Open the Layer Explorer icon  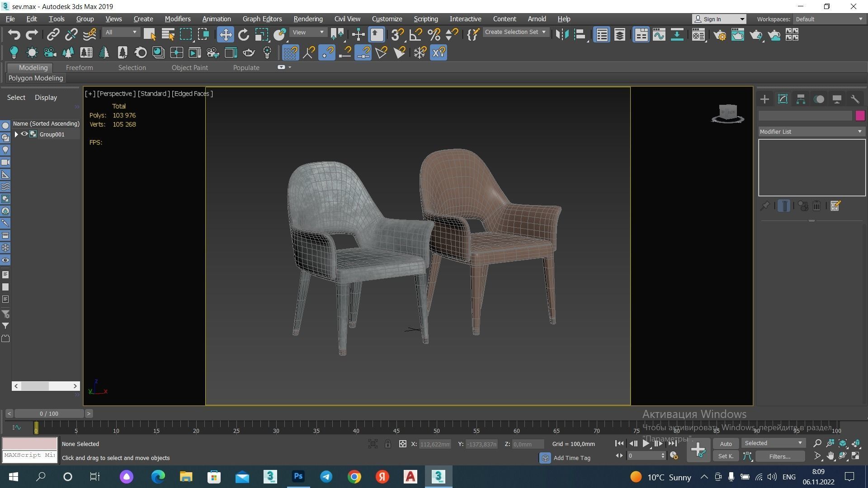620,35
